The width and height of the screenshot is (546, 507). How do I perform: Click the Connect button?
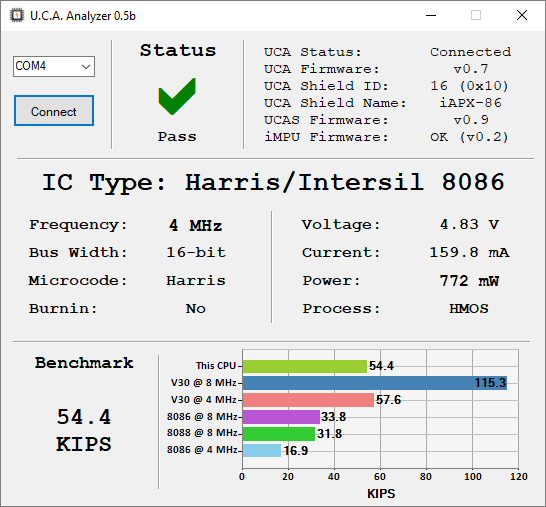[54, 111]
